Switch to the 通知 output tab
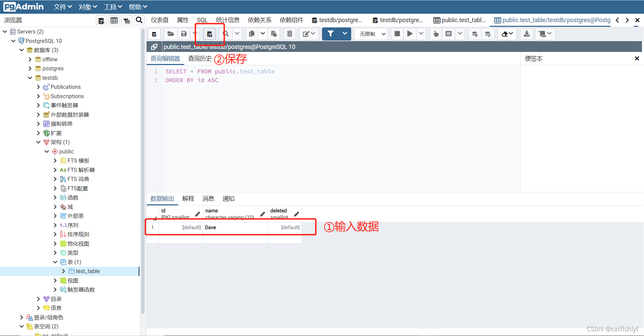644x336 pixels. (x=228, y=199)
